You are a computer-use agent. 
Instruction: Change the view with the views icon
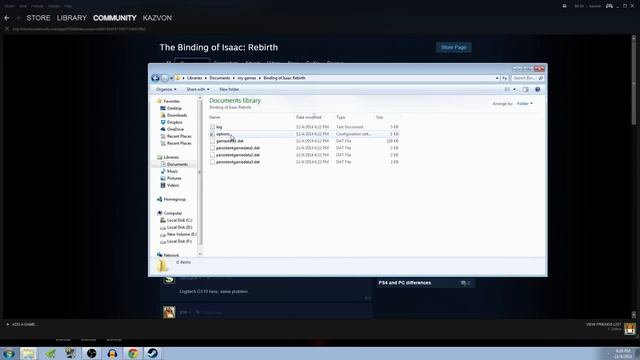coord(507,89)
